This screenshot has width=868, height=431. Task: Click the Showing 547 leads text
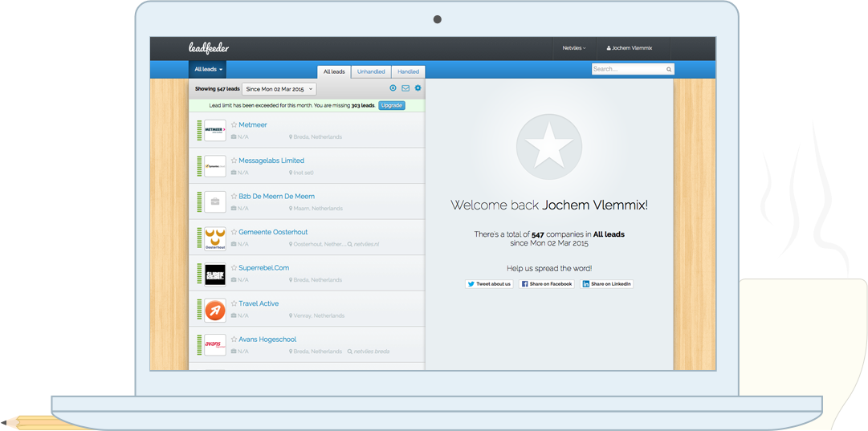218,89
